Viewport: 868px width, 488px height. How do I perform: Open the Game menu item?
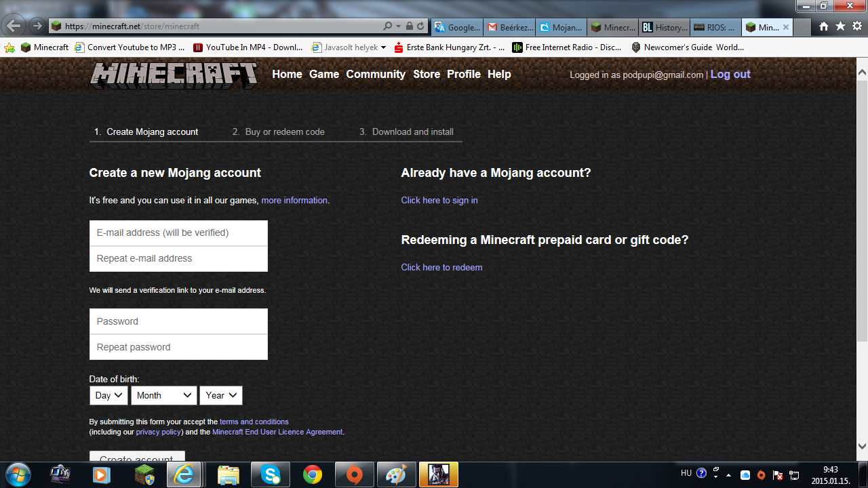[x=324, y=75]
